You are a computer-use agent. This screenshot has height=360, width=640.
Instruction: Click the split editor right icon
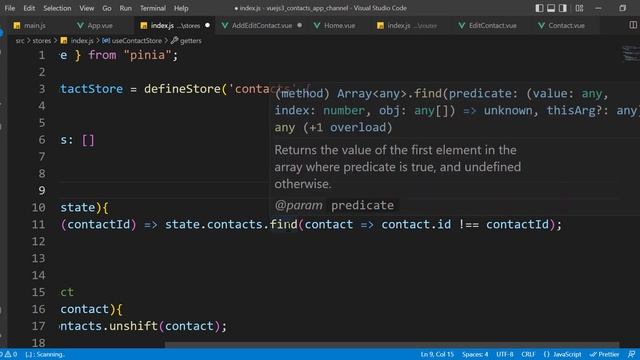point(633,25)
